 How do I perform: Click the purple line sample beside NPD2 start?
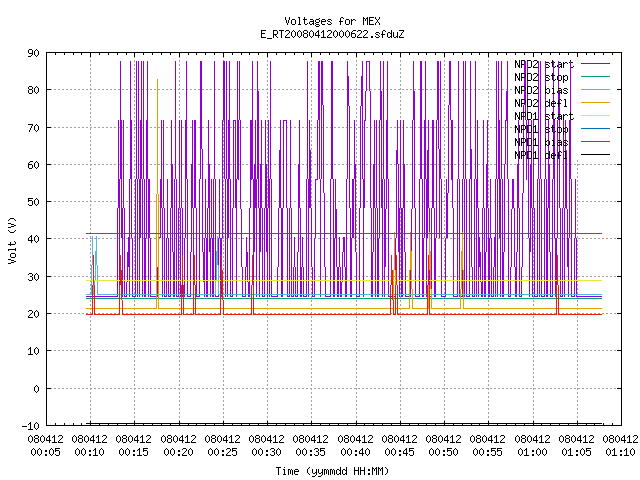pyautogui.click(x=596, y=64)
